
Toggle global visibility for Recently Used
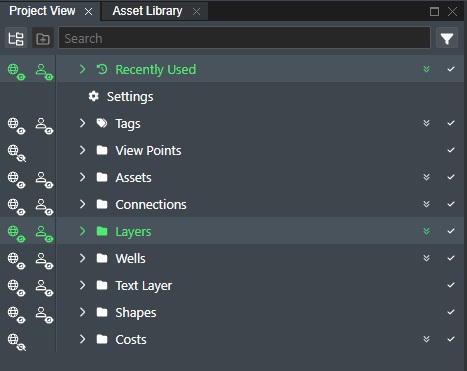[16, 72]
